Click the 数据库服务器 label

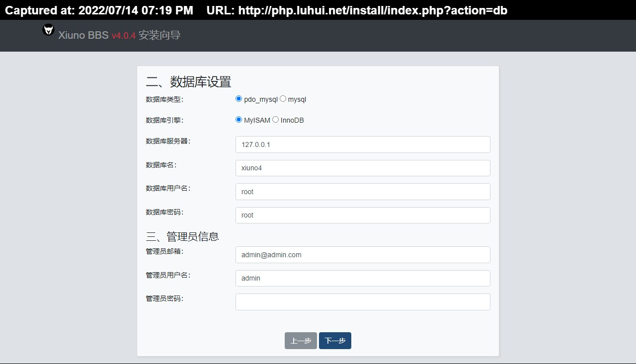[x=168, y=141]
